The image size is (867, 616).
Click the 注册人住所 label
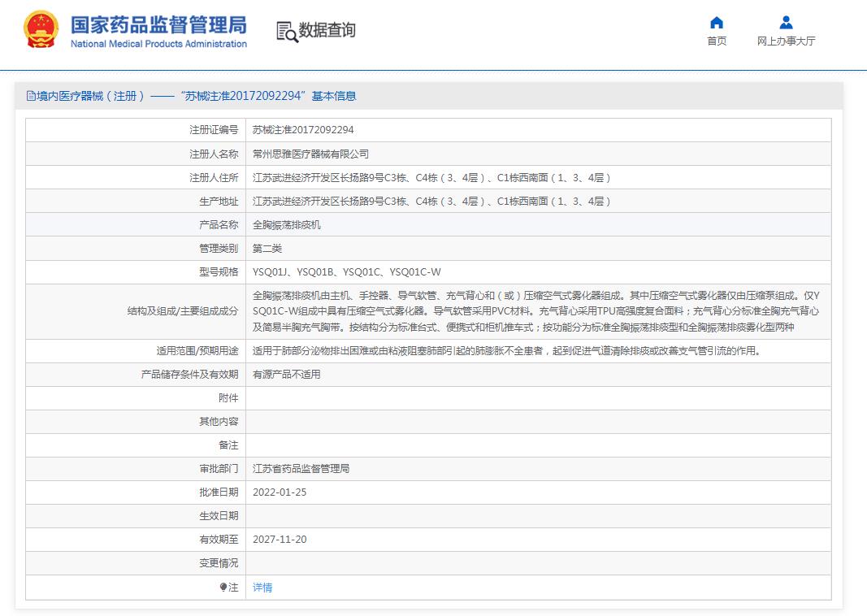pyautogui.click(x=214, y=177)
